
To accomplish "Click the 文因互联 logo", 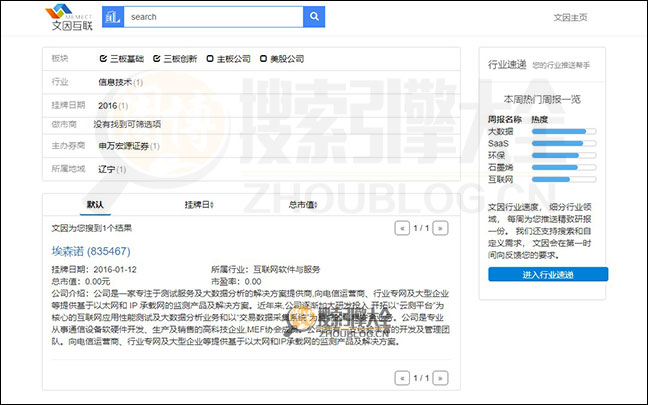I will click(69, 17).
